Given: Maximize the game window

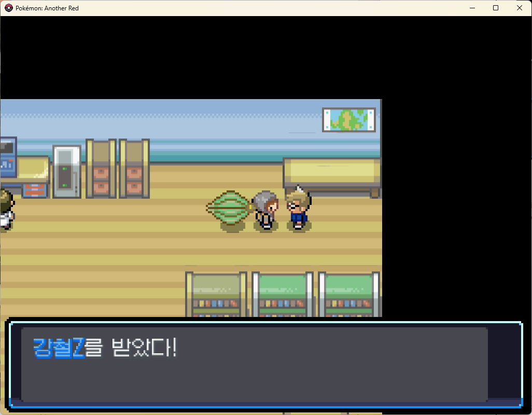Looking at the screenshot, I should pyautogui.click(x=496, y=8).
